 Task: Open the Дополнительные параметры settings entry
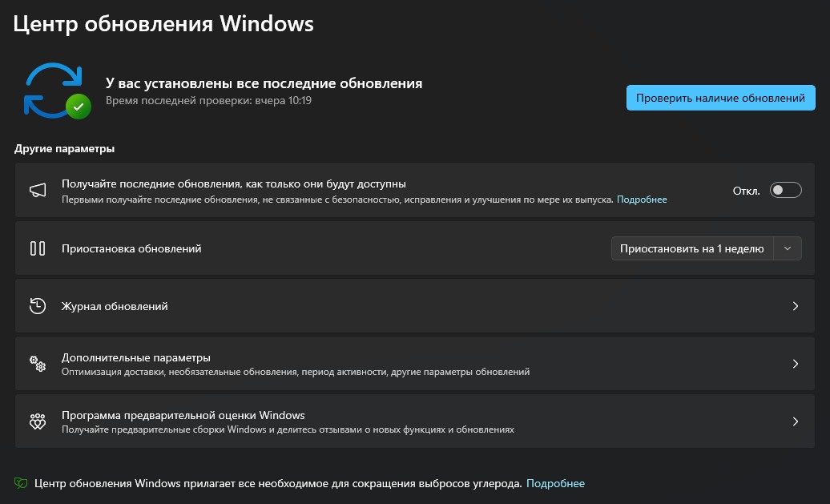click(136, 358)
